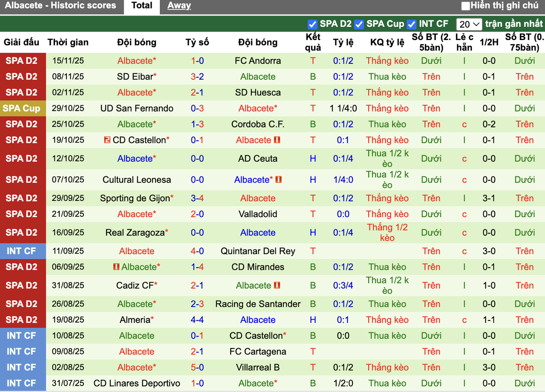Click the date 21/09/25
This screenshot has width=545, height=392.
tap(68, 214)
